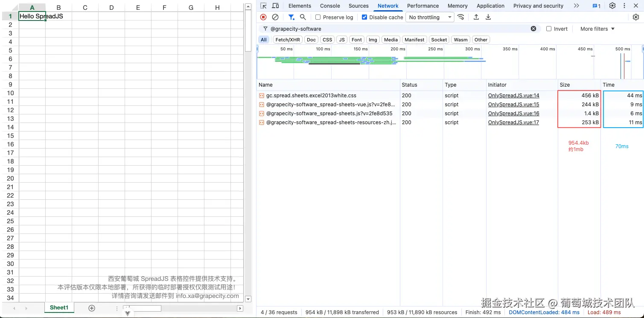Filter requests by Font type
This screenshot has width=644, height=318.
[x=357, y=40]
